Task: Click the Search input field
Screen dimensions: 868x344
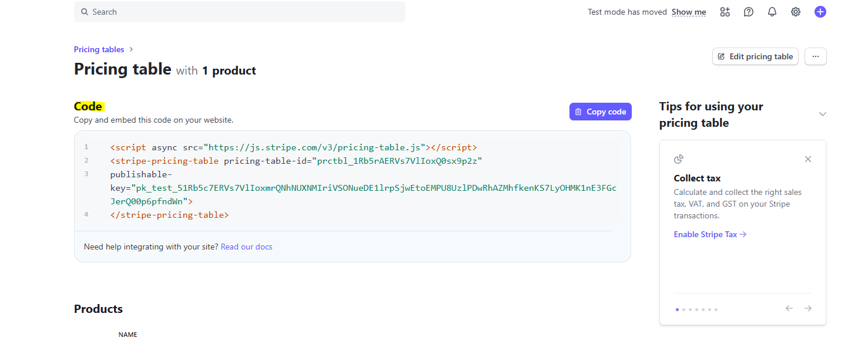Action: 239,12
